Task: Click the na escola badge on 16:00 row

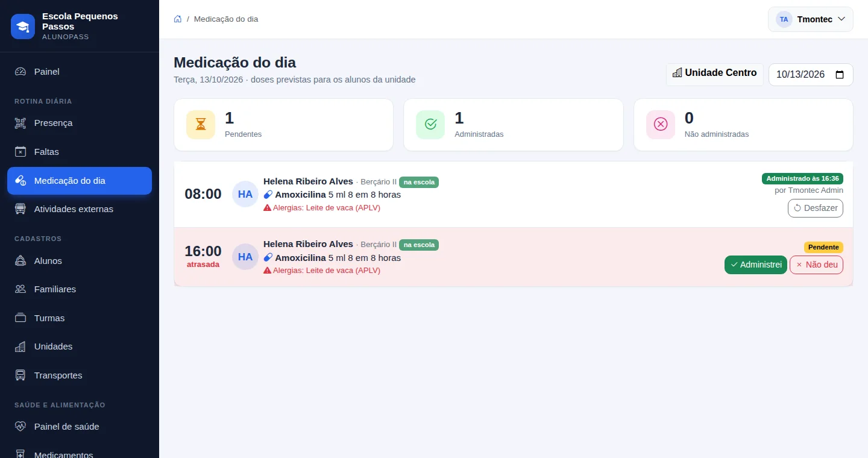Action: point(419,245)
